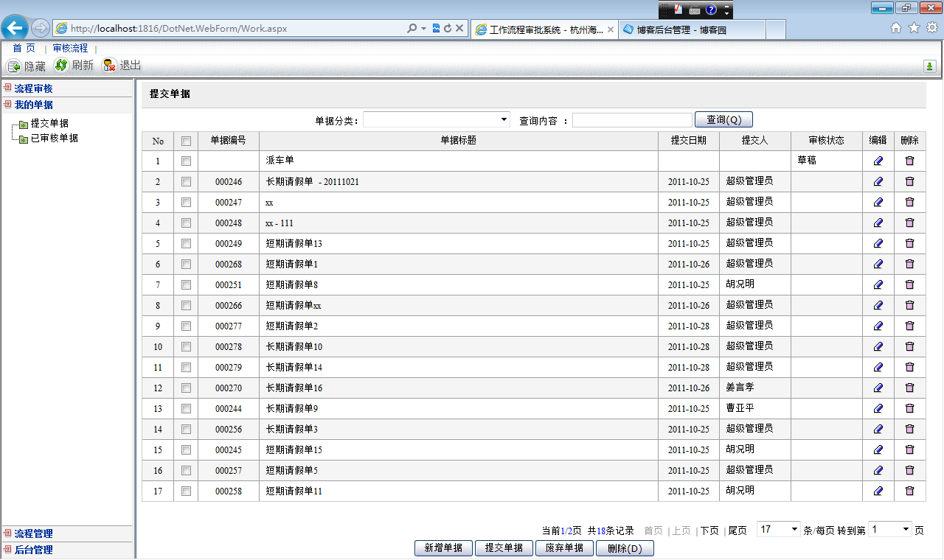
Task: Click the 废弃单据 button
Action: 564,548
